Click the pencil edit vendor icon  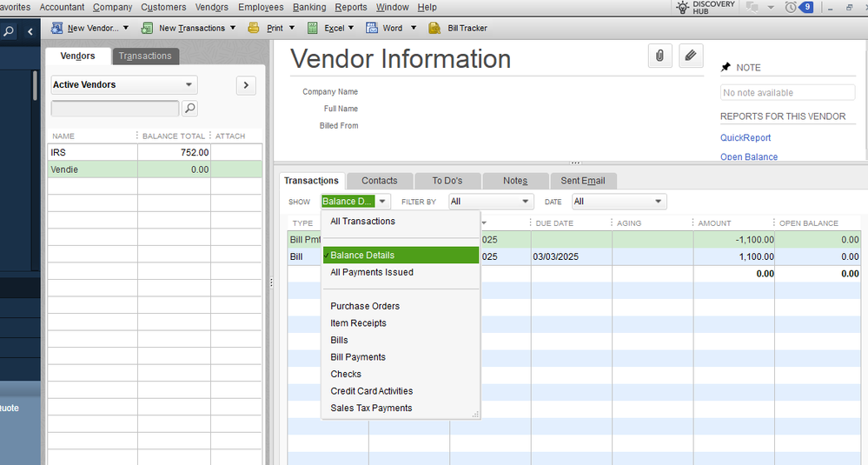[x=691, y=56]
